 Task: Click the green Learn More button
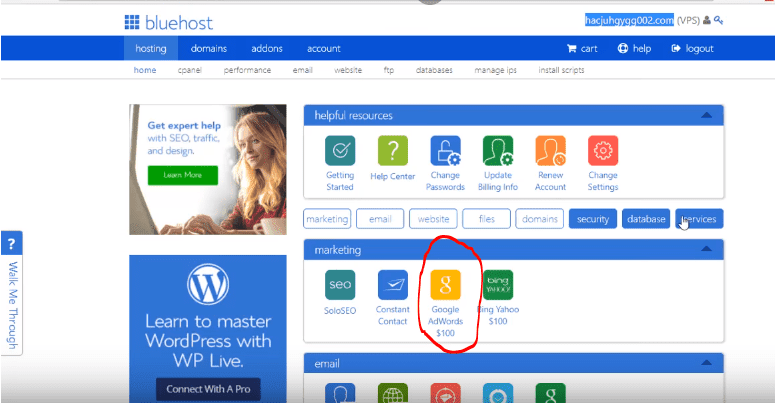tap(183, 175)
